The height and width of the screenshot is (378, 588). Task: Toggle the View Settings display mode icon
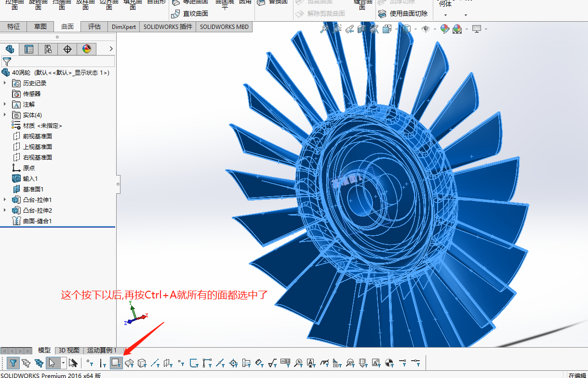pos(477,29)
